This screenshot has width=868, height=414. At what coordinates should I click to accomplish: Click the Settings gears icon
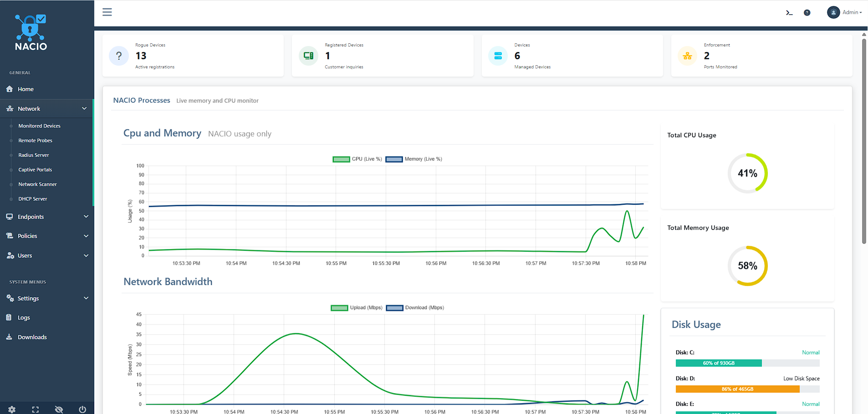tap(10, 298)
